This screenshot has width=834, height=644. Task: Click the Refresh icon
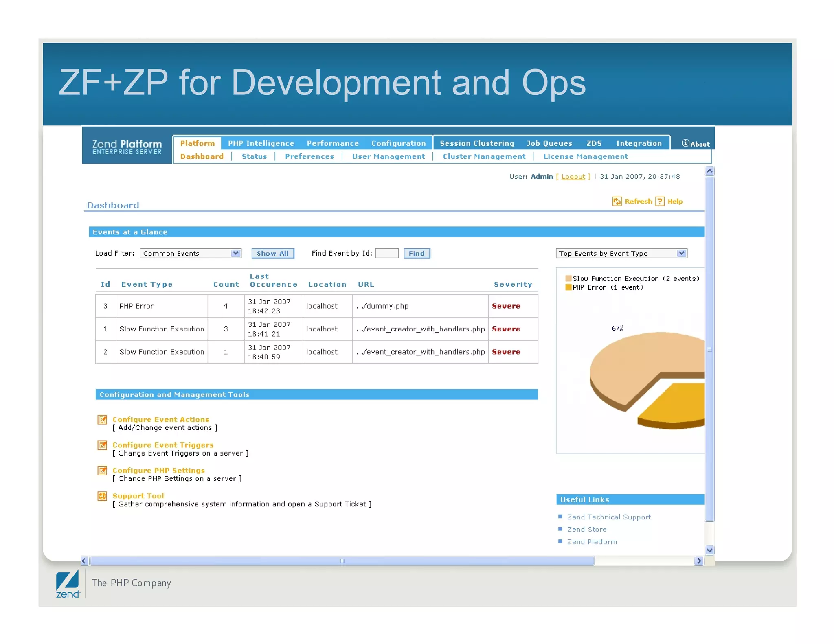tap(617, 201)
